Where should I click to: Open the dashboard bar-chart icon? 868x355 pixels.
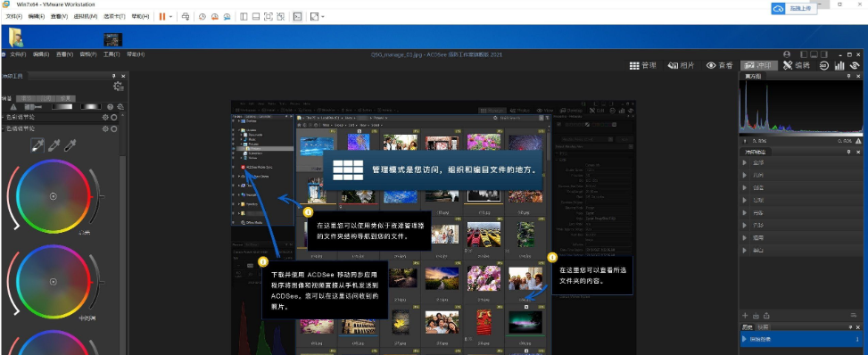839,65
